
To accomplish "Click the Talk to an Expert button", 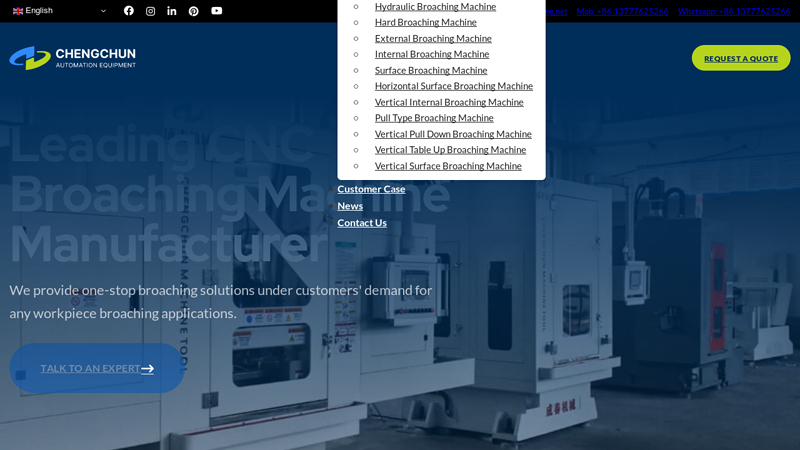I will pyautogui.click(x=97, y=368).
